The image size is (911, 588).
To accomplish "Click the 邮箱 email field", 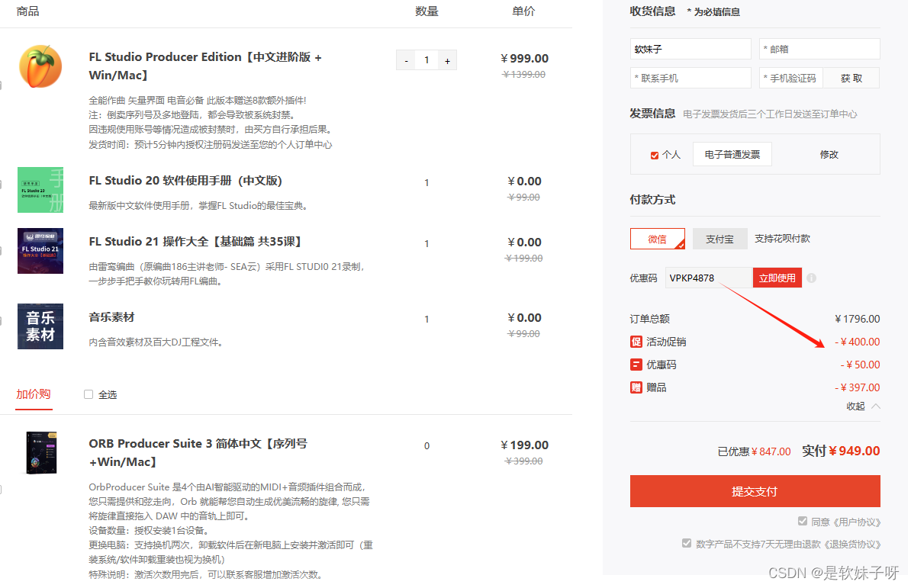I will coord(819,50).
